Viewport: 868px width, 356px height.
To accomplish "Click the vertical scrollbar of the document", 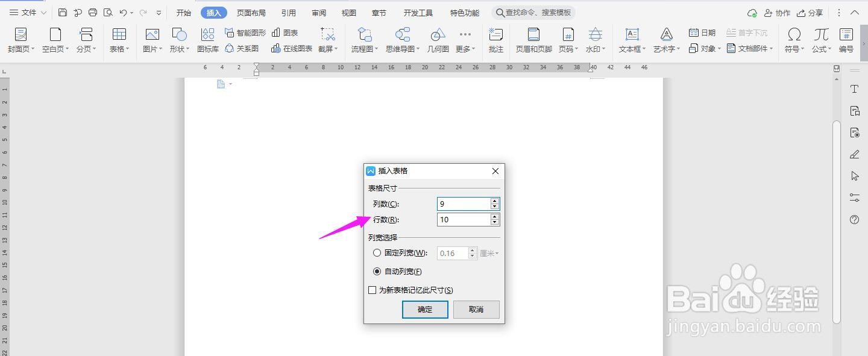I will [x=837, y=222].
